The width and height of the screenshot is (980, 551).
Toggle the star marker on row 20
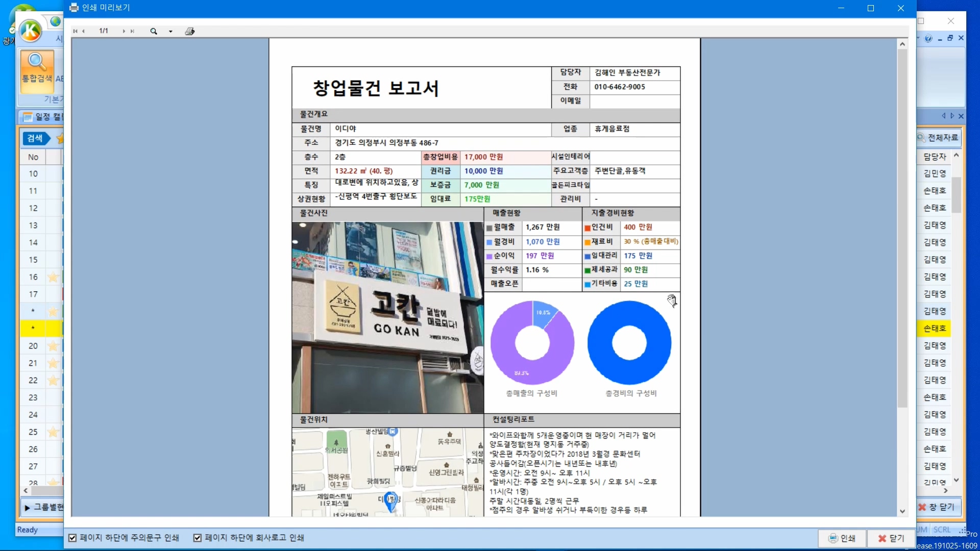pyautogui.click(x=53, y=346)
